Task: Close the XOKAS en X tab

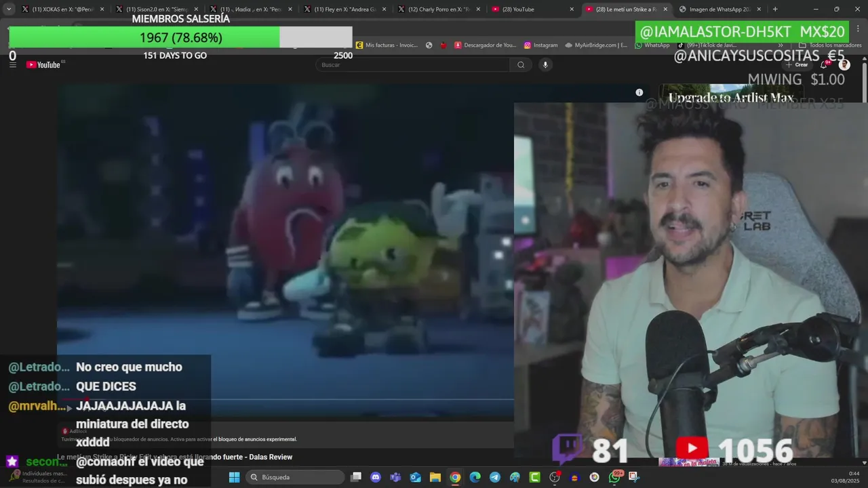Action: coord(102,9)
